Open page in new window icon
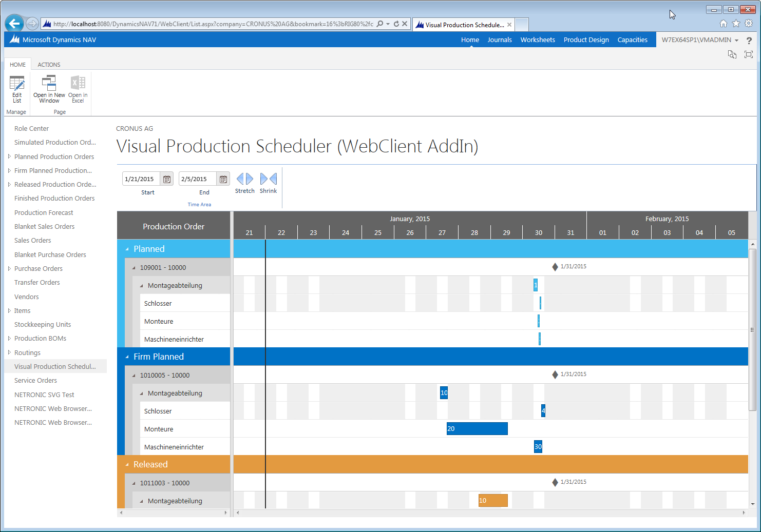This screenshot has width=761, height=532. click(x=49, y=83)
